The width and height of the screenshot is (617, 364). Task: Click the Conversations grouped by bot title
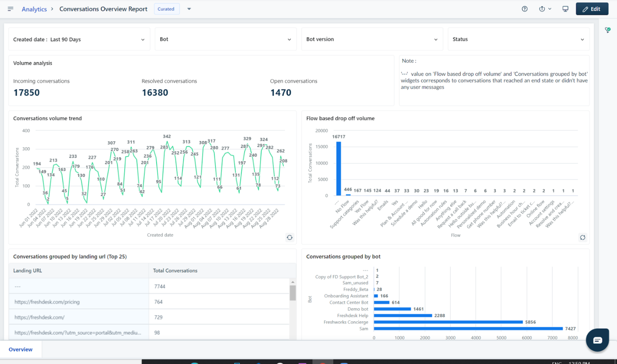(343, 257)
